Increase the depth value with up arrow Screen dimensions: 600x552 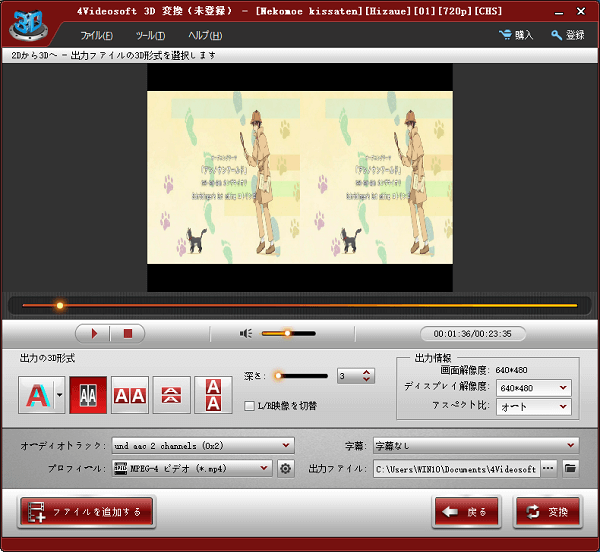click(367, 372)
